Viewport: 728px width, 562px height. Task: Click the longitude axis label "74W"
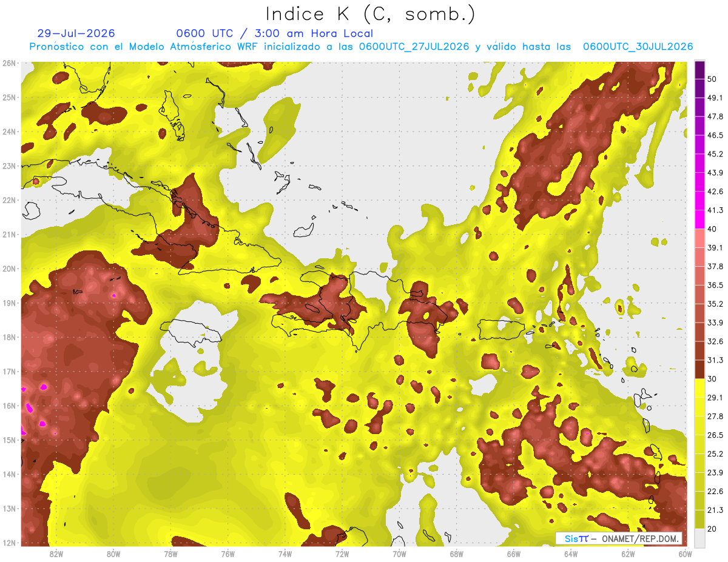tap(285, 554)
